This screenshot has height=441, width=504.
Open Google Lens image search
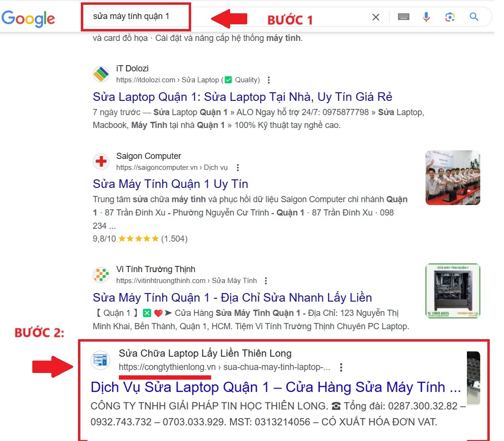(x=450, y=17)
